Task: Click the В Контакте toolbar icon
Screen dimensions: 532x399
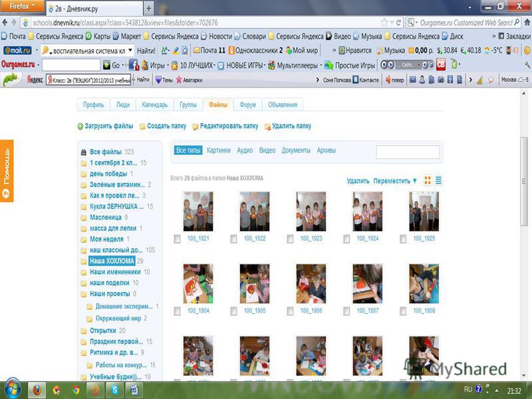Action: click(x=366, y=80)
